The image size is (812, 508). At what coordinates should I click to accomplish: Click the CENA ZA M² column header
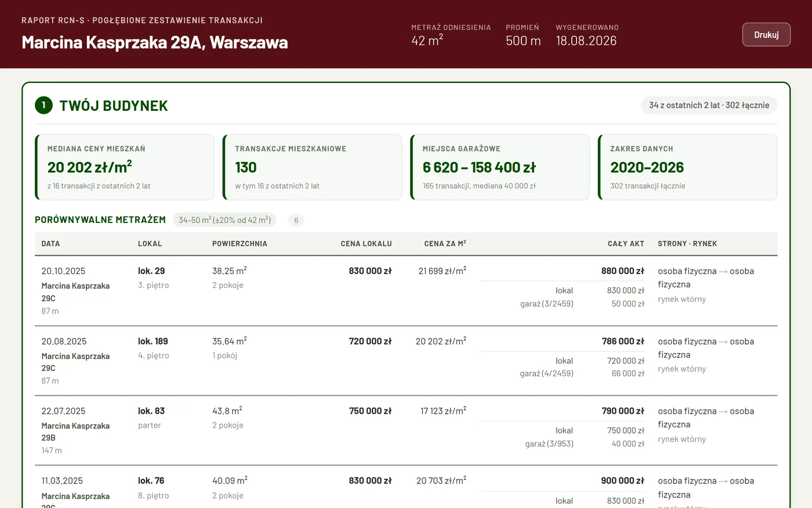click(x=445, y=244)
